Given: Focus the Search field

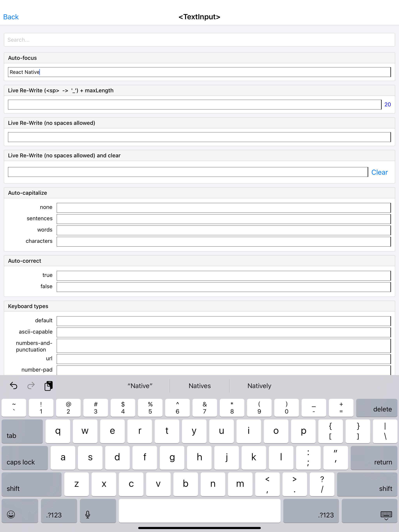Looking at the screenshot, I should (199, 40).
